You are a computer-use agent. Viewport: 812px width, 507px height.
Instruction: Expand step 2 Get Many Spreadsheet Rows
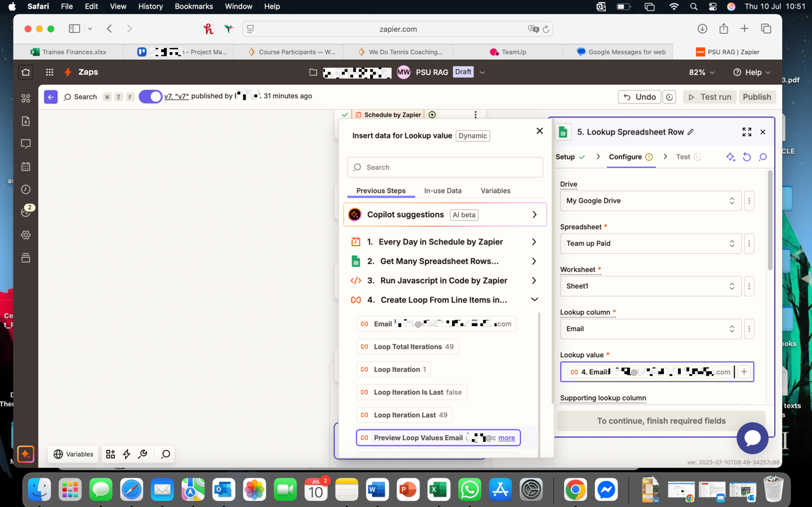point(445,261)
